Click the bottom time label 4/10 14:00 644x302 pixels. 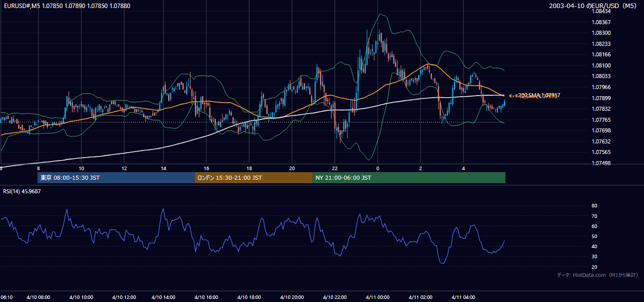163,297
